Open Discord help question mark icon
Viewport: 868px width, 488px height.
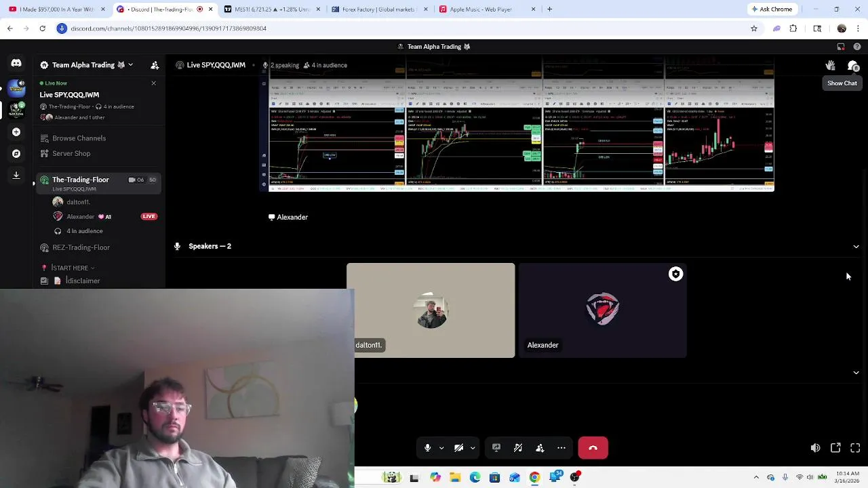(856, 47)
